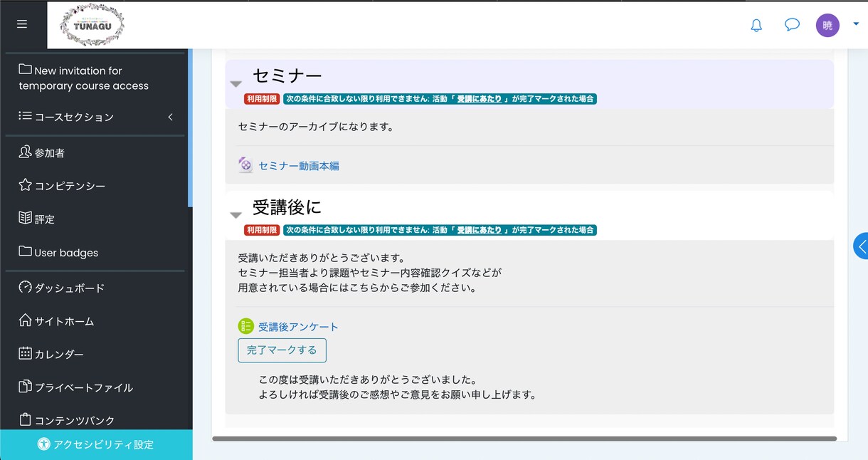Click the 参加者 person icon
Viewport: 868px width, 460px height.
click(25, 152)
